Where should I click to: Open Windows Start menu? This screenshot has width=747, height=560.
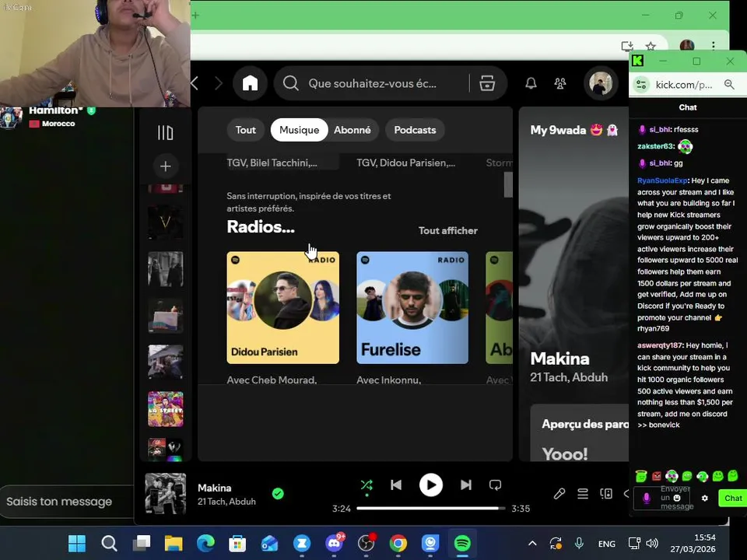(x=77, y=544)
